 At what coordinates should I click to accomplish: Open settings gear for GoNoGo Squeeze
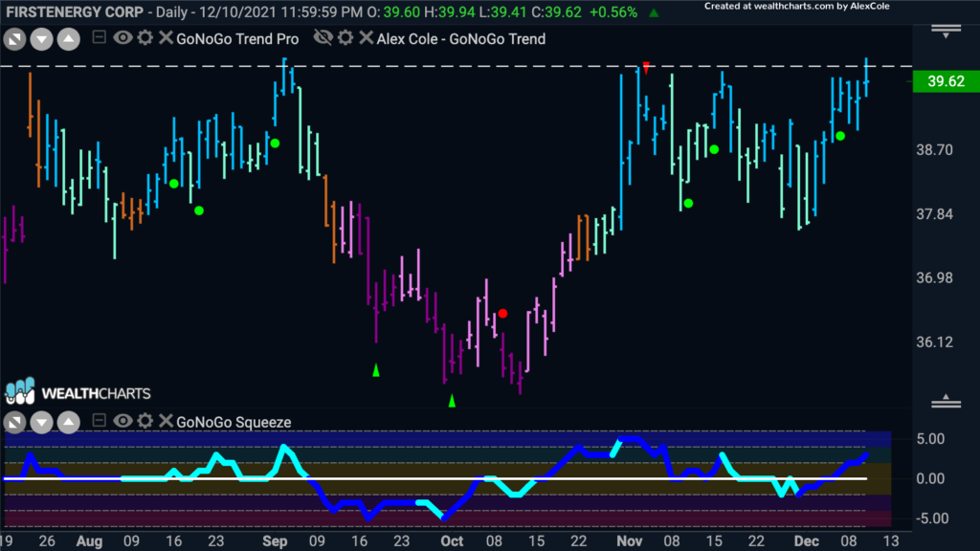(x=145, y=421)
